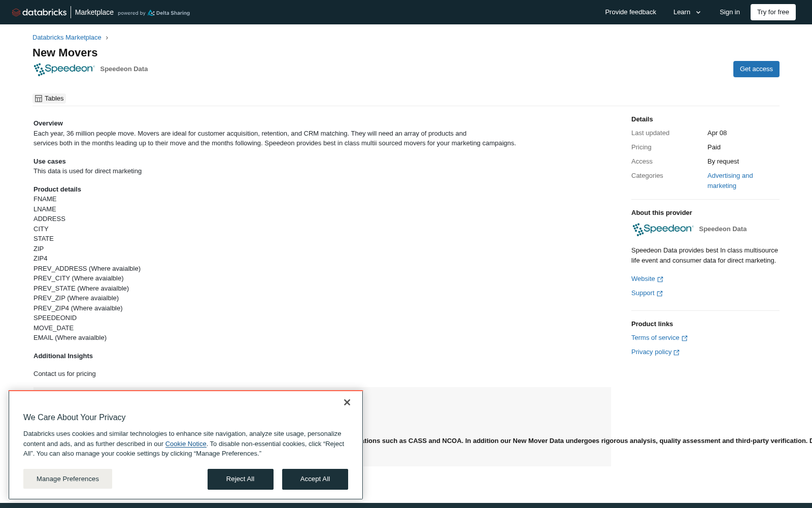
Task: Open Terms of service link
Action: tap(655, 338)
